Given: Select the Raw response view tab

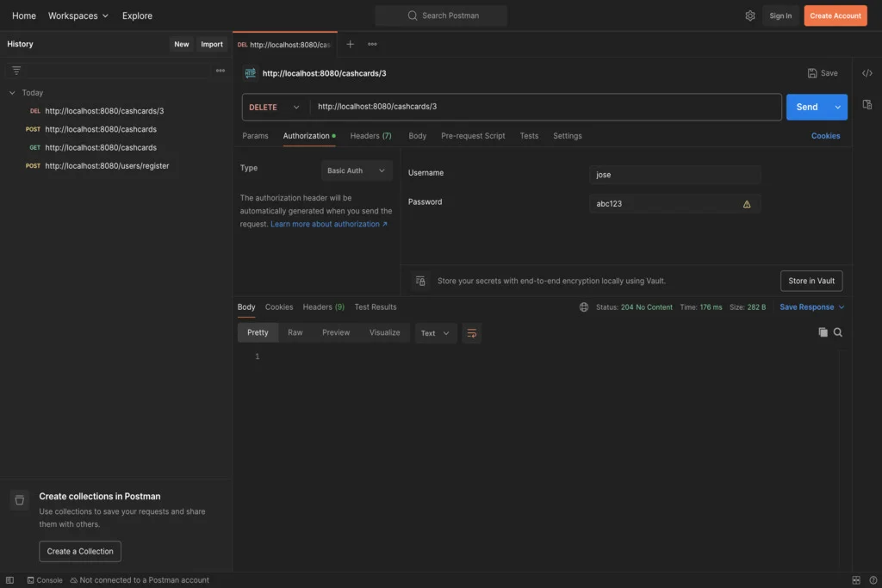Looking at the screenshot, I should 295,332.
